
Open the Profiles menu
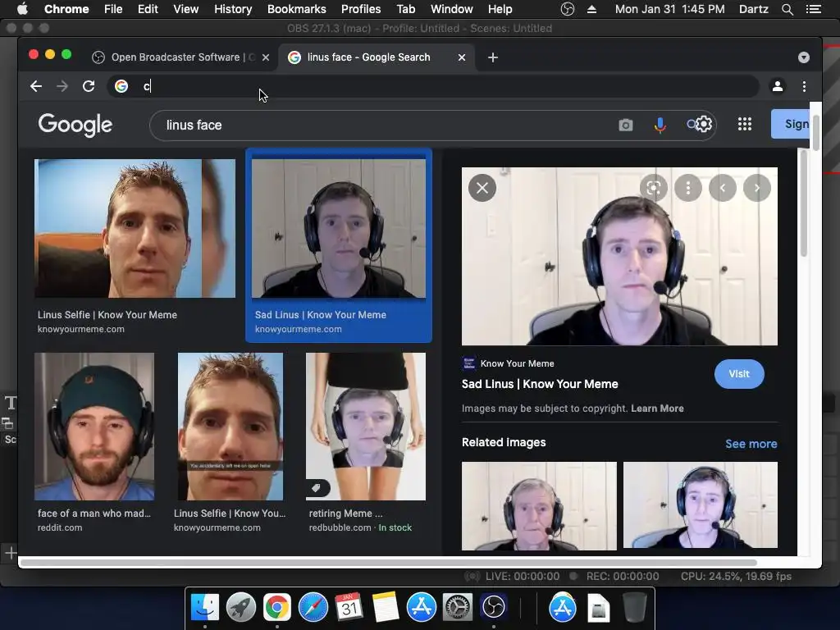[361, 9]
